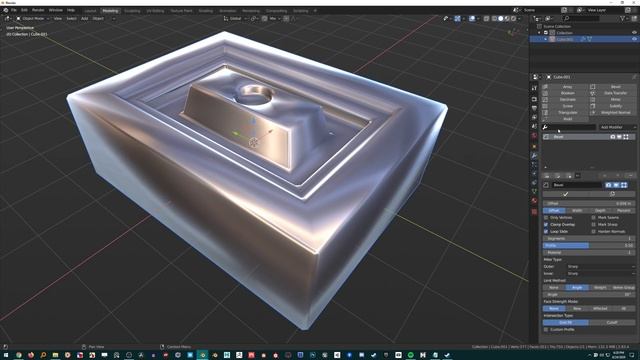Open the Add Modifier dropdown
This screenshot has width=640, height=360.
617,127
